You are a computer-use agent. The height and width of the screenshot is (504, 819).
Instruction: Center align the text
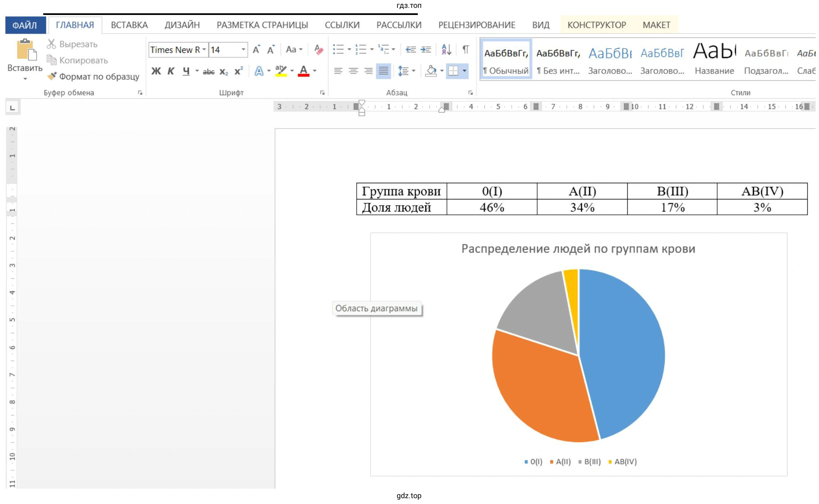353,71
